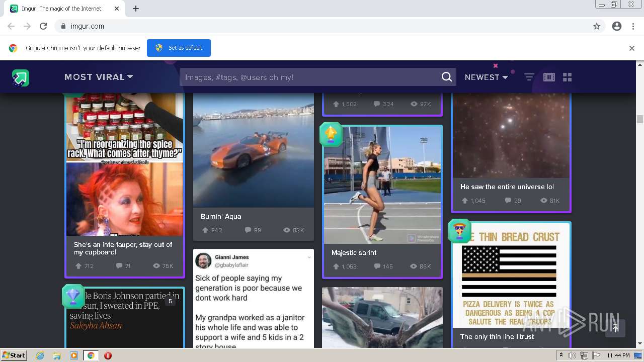Close the Imgur tab
Viewport: 644px width, 362px height.
click(x=117, y=9)
